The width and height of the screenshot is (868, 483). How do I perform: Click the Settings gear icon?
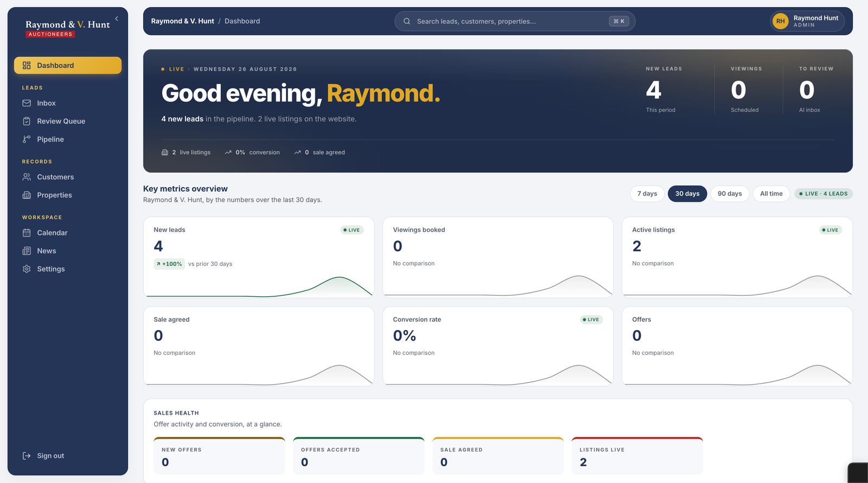click(x=27, y=269)
